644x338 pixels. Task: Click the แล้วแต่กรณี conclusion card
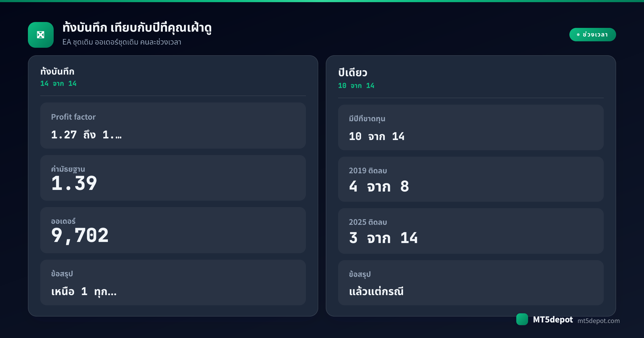(x=471, y=283)
